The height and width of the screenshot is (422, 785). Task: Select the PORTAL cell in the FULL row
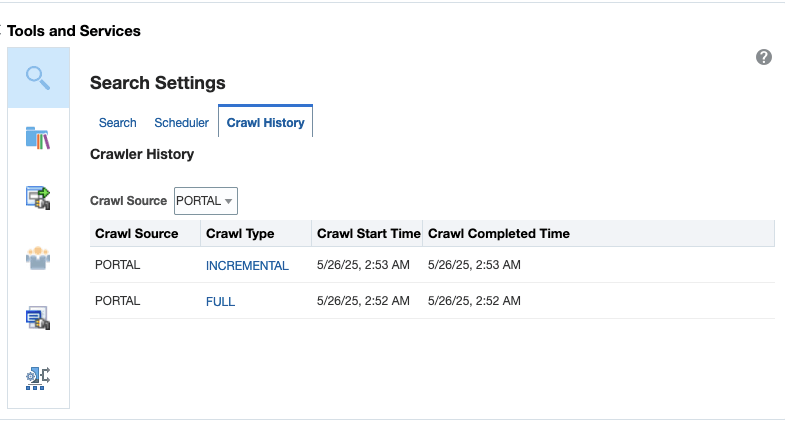click(117, 300)
